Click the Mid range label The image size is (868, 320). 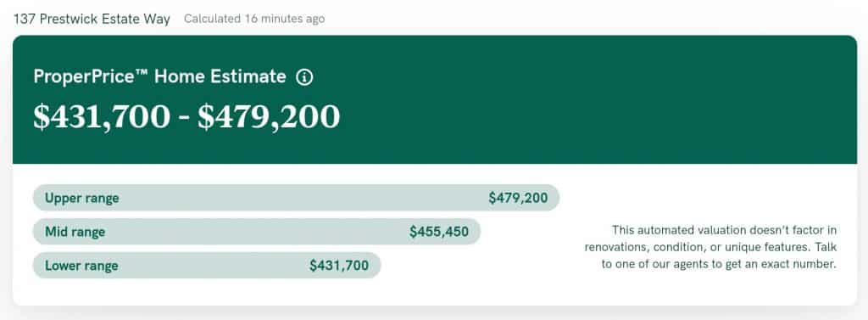pyautogui.click(x=75, y=232)
